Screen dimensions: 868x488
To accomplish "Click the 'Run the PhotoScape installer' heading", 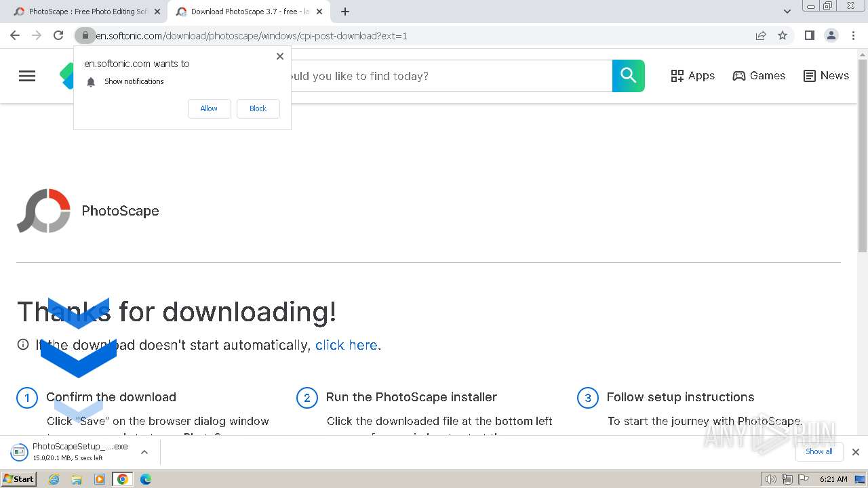I will 412,397.
